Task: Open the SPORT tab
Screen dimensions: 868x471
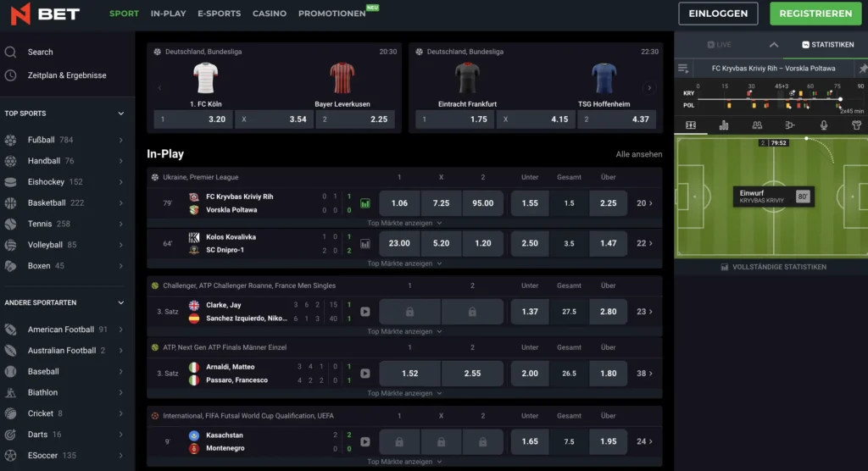Action: pyautogui.click(x=124, y=14)
